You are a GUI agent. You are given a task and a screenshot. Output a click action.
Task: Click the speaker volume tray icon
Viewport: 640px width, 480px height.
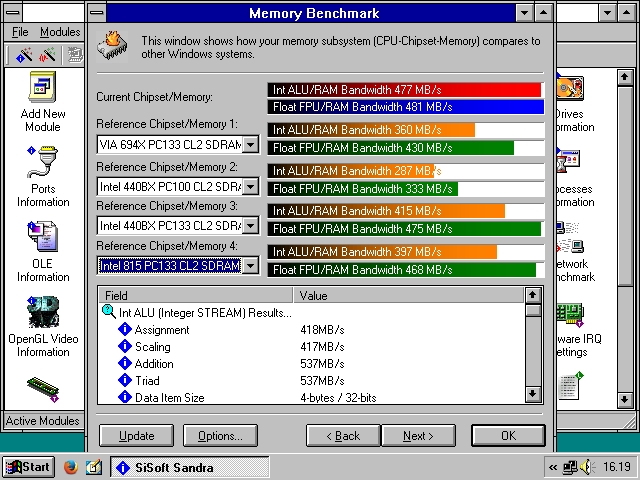point(587,467)
